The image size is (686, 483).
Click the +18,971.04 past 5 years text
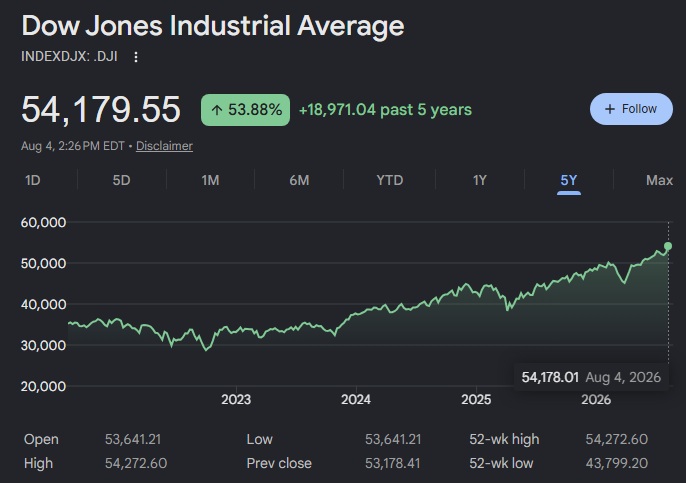(x=385, y=110)
